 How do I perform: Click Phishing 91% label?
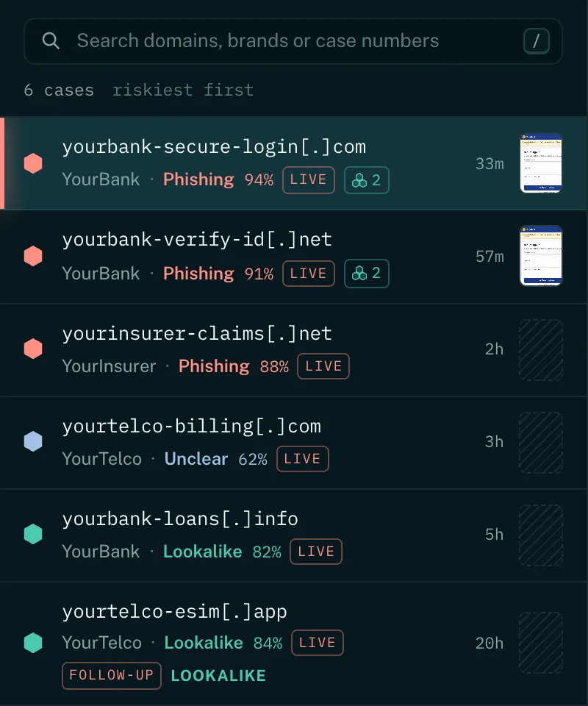pos(218,274)
